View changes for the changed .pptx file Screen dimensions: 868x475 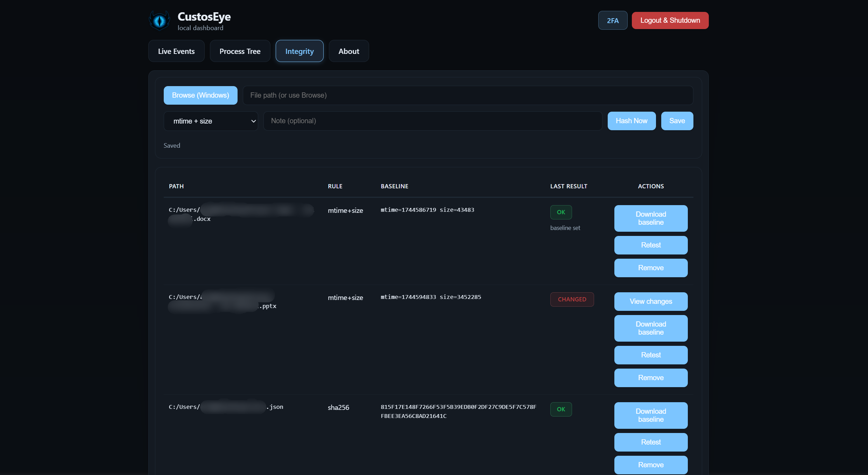click(x=650, y=301)
